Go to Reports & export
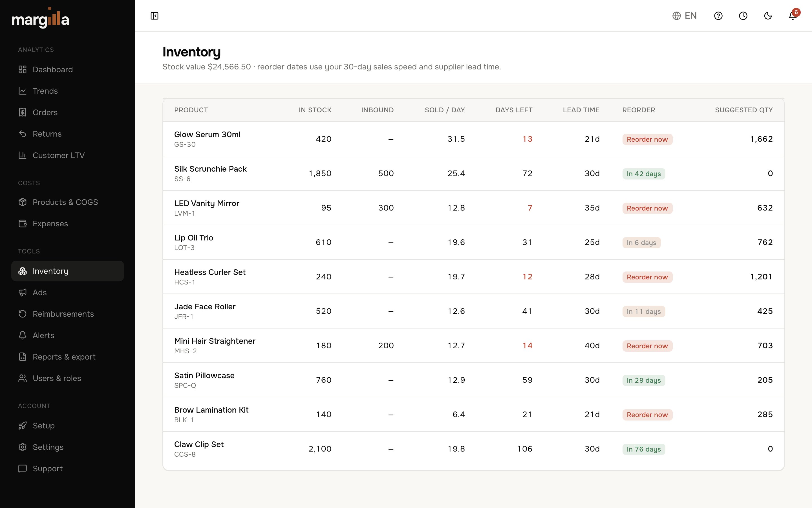Screen dimensions: 812x508 [67, 357]
